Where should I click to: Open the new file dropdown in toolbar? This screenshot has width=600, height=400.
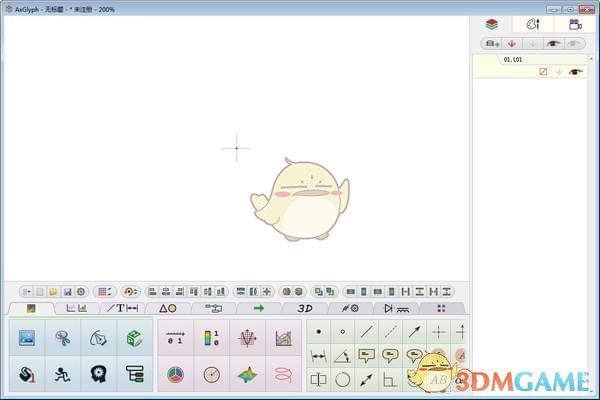[26, 292]
